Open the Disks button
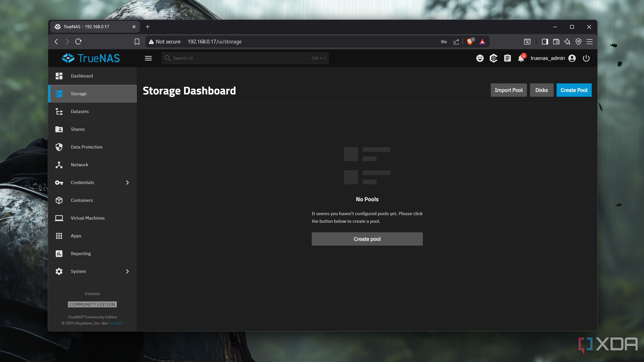Screen dimensions: 644x362 pyautogui.click(x=542, y=90)
